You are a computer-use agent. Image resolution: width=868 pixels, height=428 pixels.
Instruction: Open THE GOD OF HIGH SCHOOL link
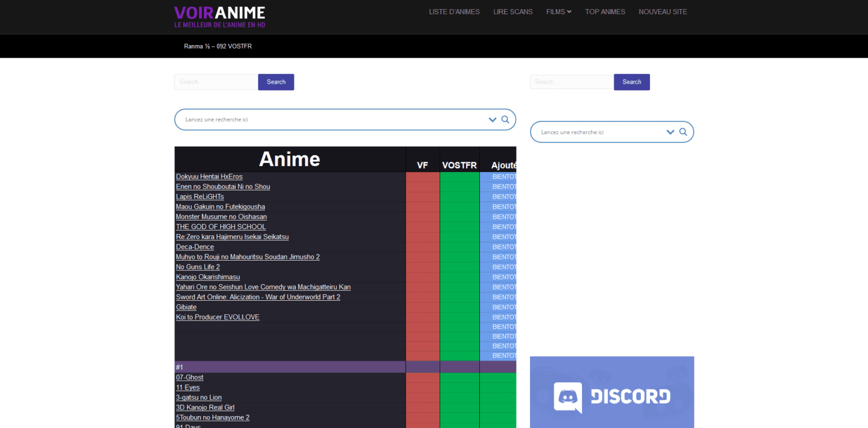[x=220, y=226]
